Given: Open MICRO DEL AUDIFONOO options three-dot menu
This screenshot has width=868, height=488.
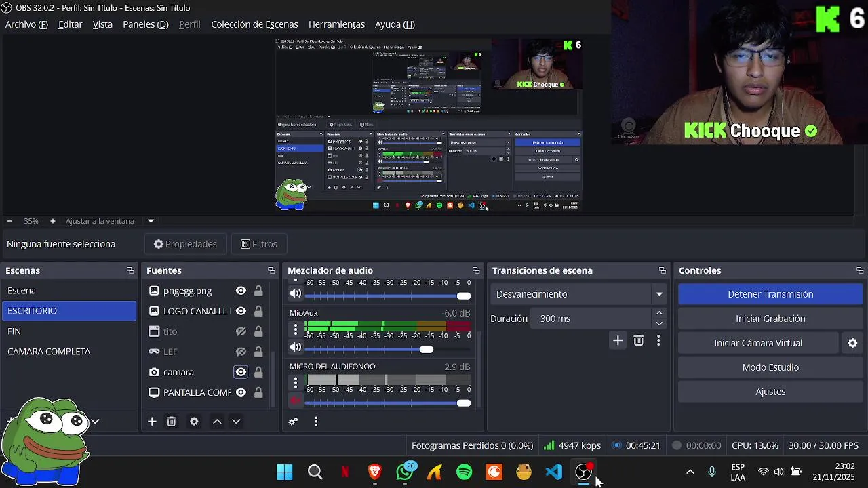Looking at the screenshot, I should tap(295, 384).
